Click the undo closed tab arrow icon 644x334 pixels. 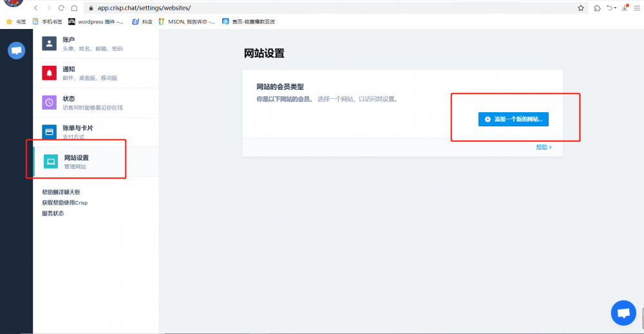click(609, 8)
